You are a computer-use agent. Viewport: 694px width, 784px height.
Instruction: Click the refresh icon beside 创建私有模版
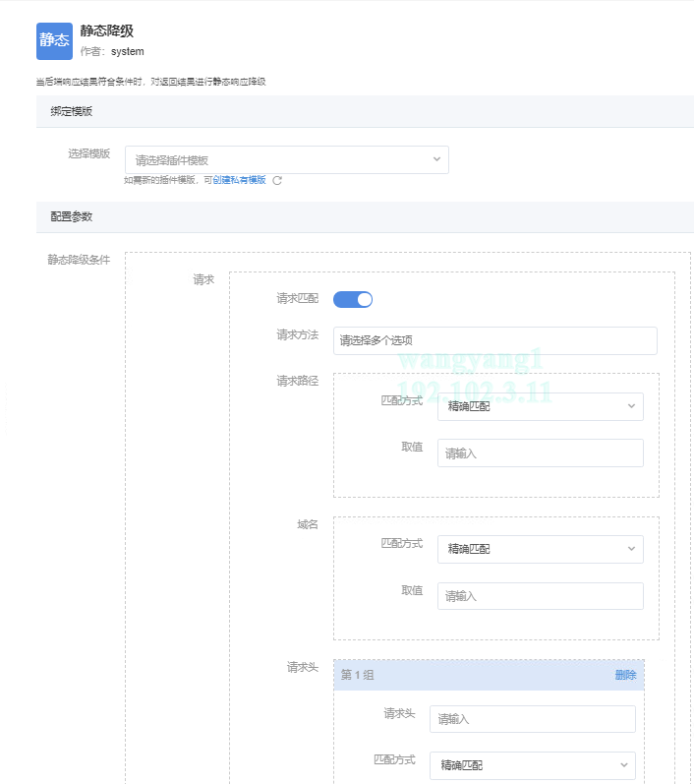[x=277, y=180]
